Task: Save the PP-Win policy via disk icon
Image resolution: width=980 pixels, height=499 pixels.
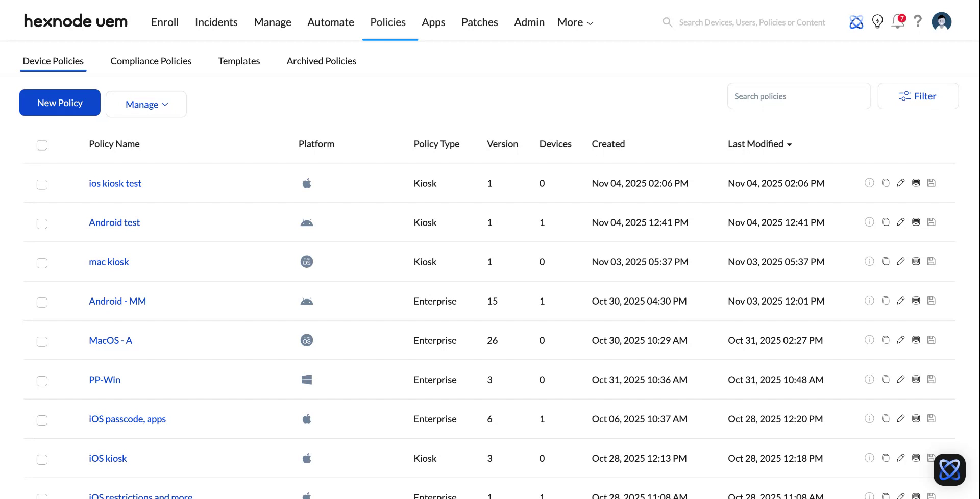Action: (x=932, y=379)
